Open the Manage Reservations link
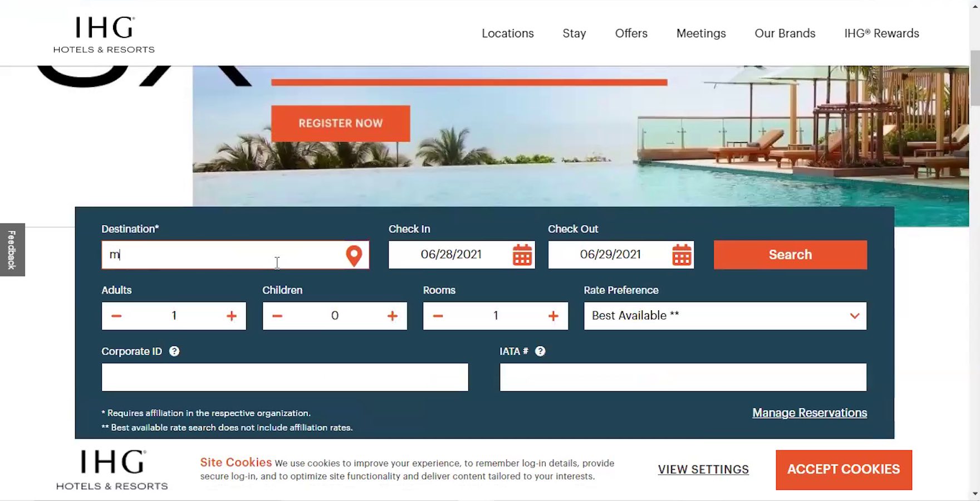 tap(809, 413)
